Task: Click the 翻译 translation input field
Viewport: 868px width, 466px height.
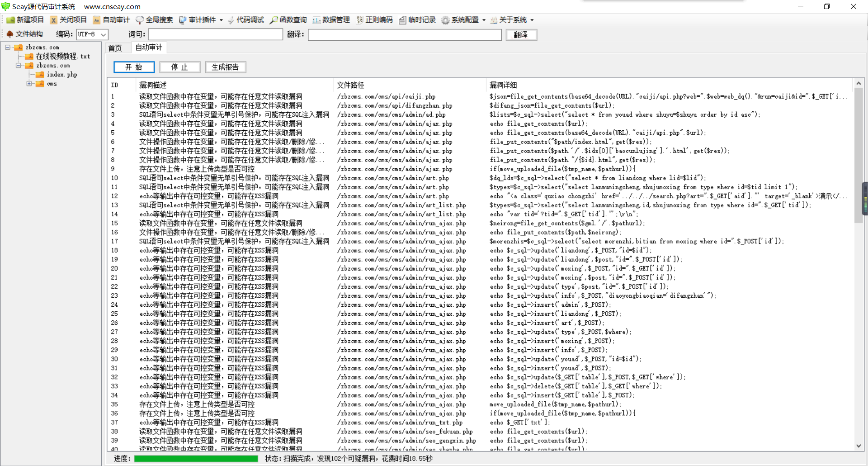Action: pos(405,35)
